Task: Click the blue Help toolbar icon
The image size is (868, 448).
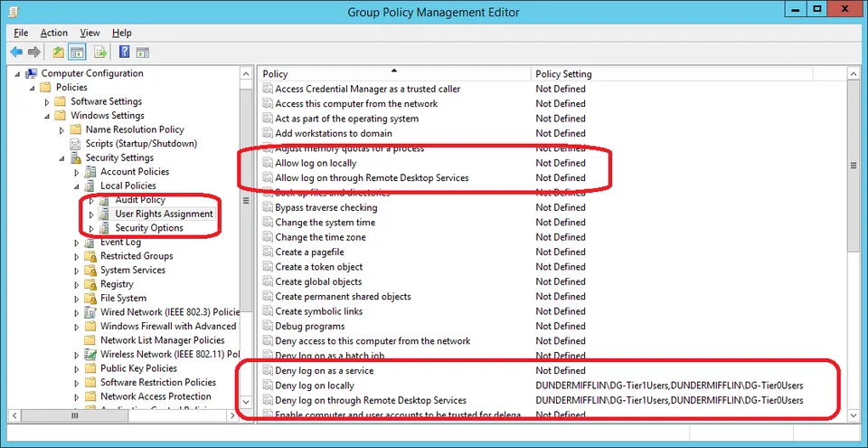Action: click(125, 52)
